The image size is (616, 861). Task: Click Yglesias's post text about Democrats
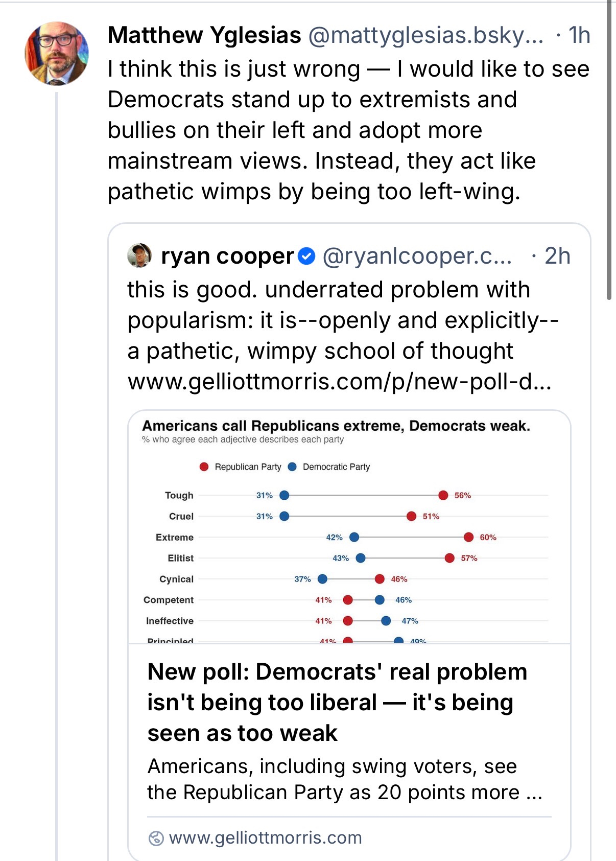tap(348, 130)
